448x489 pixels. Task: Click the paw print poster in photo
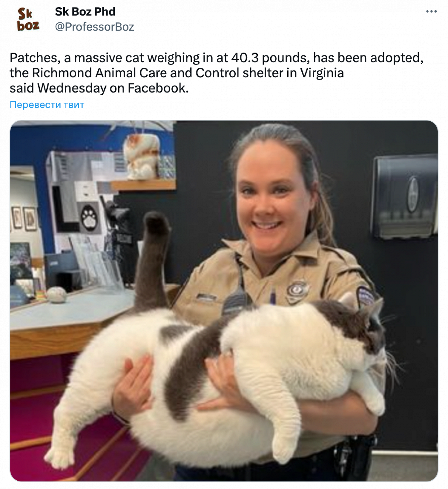pos(89,217)
